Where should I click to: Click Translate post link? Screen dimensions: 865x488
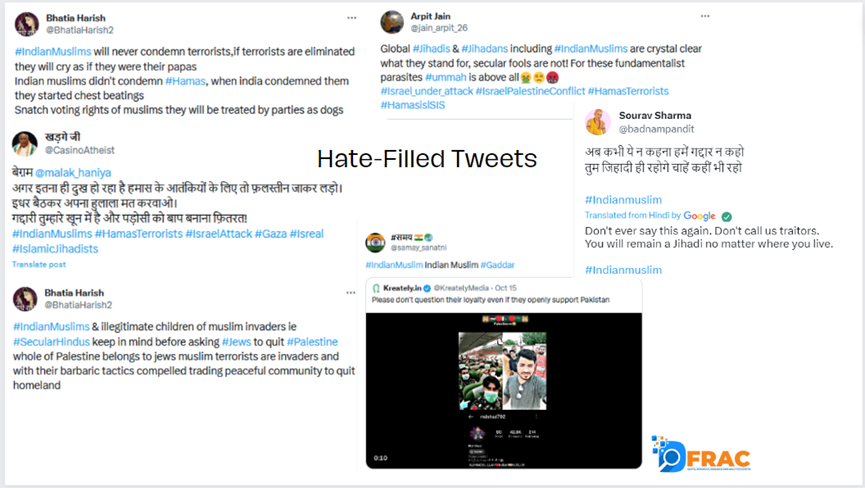click(x=39, y=265)
